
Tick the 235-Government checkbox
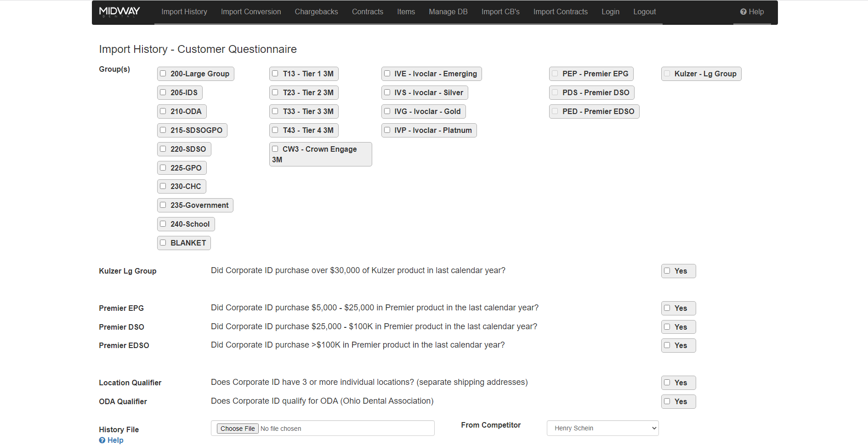(x=163, y=205)
